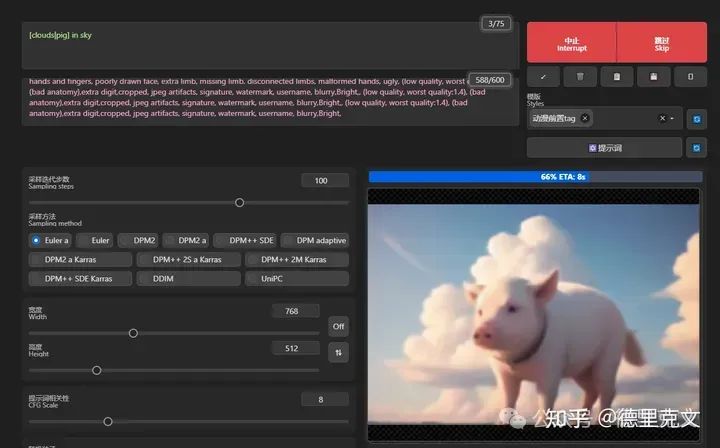Click the save style floppy icon
This screenshot has width=720, height=448.
click(653, 77)
